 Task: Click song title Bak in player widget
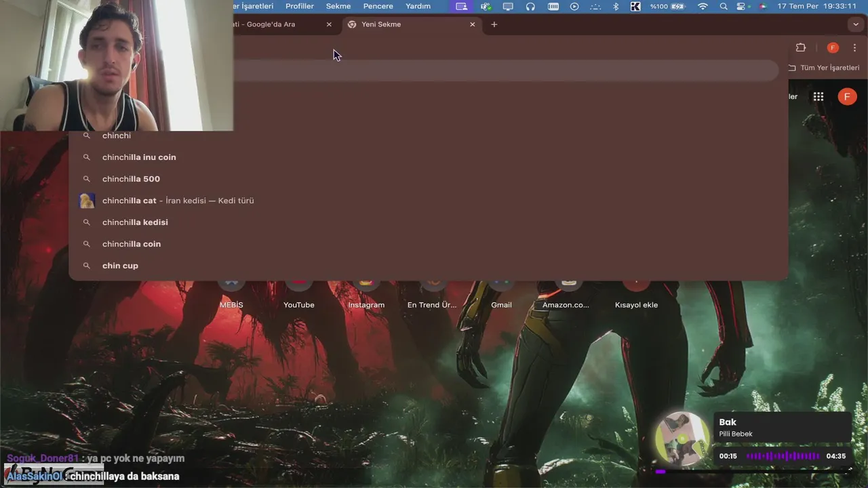click(728, 422)
